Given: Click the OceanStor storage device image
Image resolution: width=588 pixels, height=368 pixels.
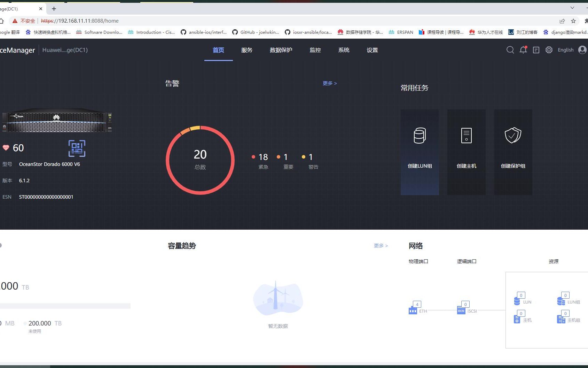Looking at the screenshot, I should [x=57, y=120].
